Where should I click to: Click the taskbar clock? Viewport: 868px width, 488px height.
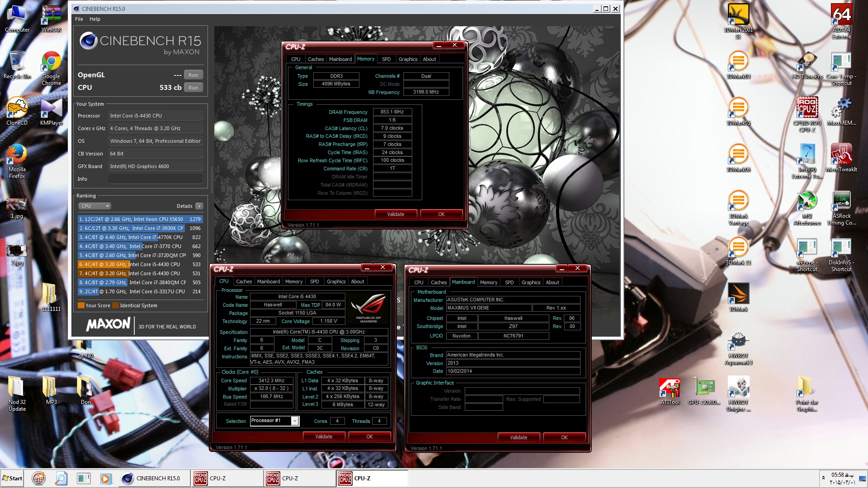[x=842, y=479]
